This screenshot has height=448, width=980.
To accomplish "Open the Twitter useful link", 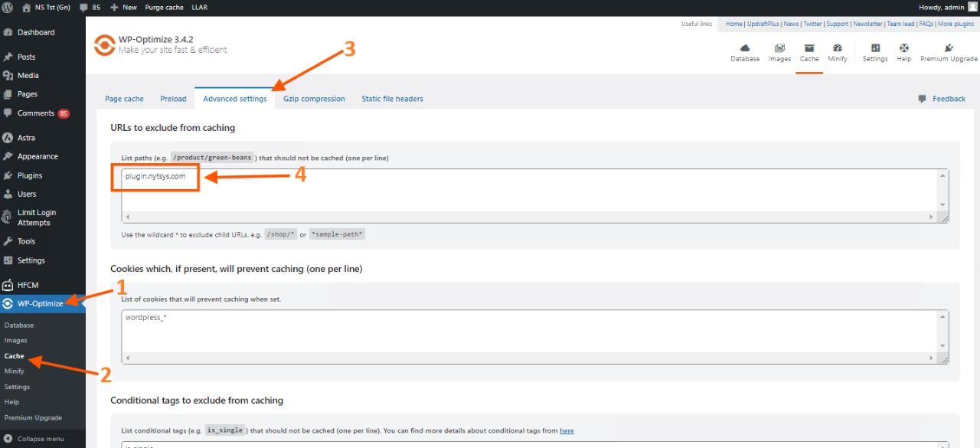I will [812, 24].
